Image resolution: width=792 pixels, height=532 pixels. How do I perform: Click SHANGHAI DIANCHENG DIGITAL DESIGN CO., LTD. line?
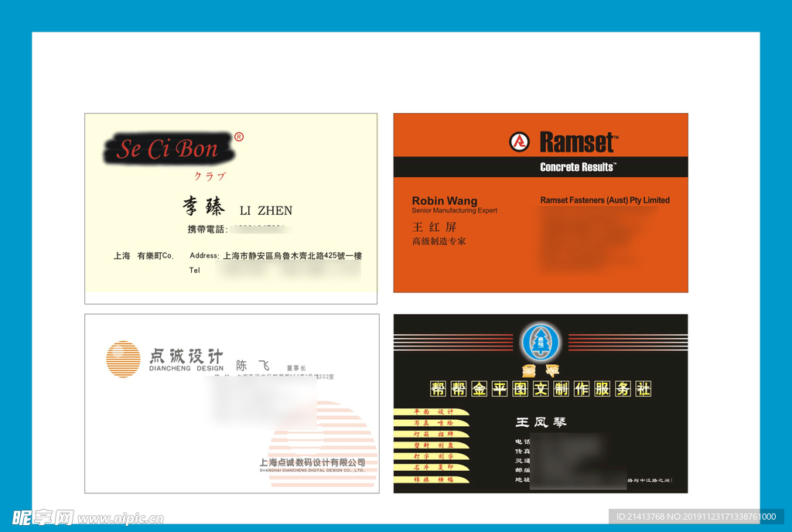coord(312,470)
